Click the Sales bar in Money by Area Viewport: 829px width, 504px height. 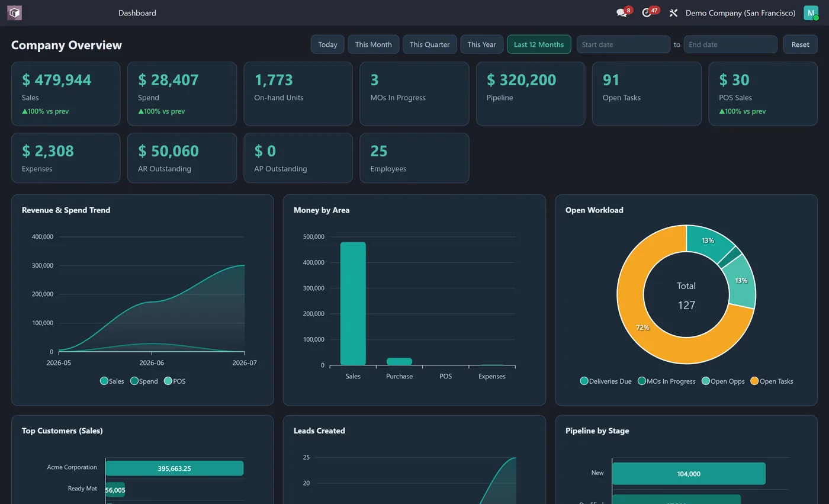[x=353, y=303]
